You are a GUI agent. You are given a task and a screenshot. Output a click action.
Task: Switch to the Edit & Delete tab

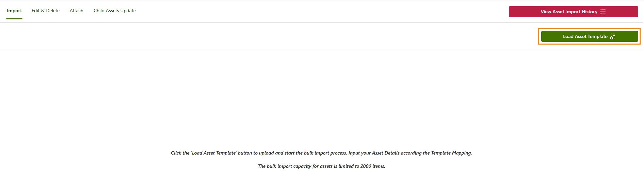coord(46,11)
